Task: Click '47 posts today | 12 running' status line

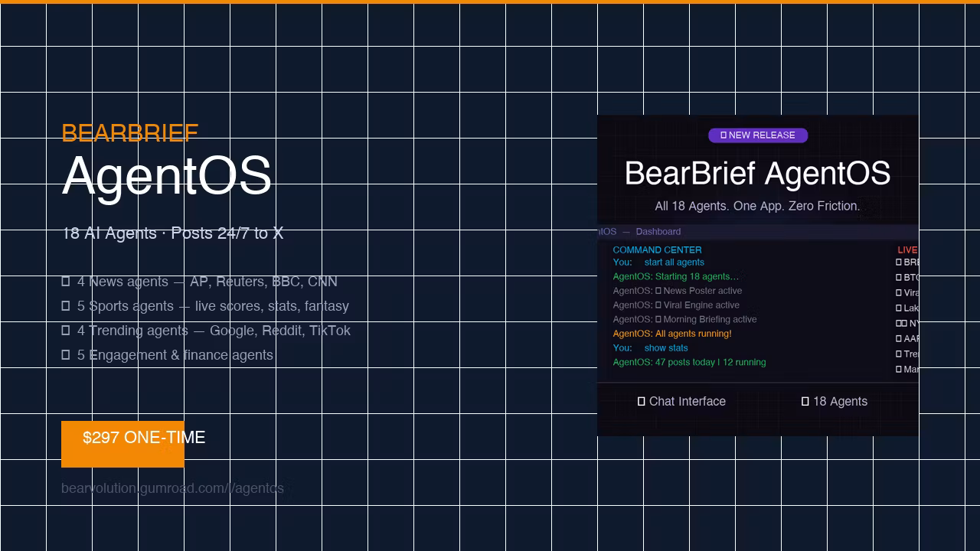Action: coord(710,363)
